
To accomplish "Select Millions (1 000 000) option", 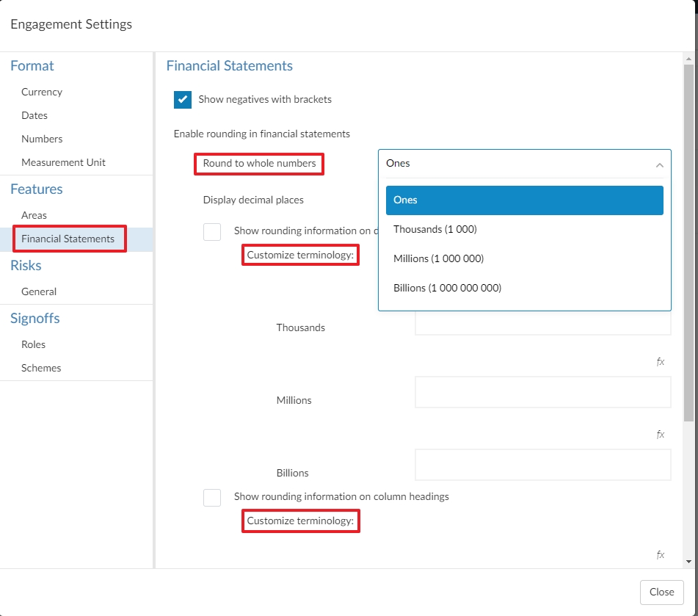I will click(438, 259).
